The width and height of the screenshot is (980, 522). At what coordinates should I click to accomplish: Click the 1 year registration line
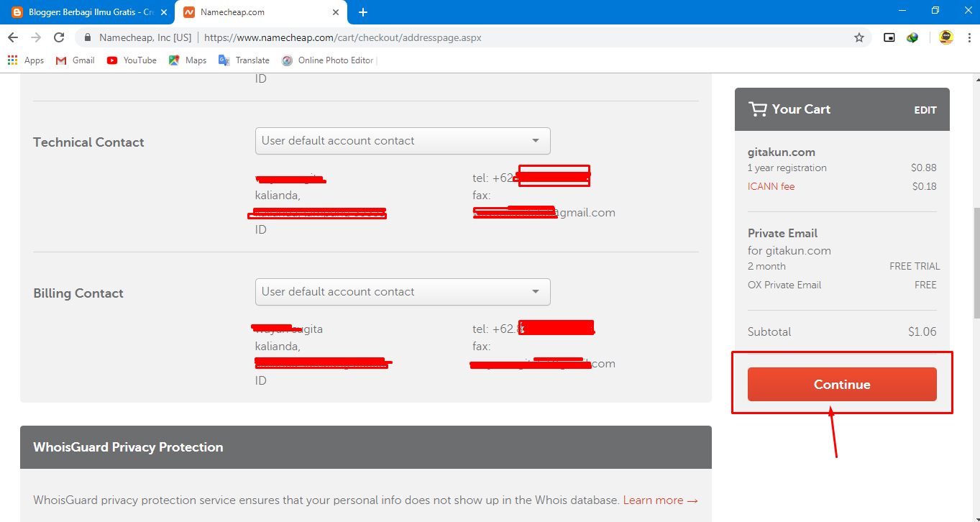pos(787,168)
